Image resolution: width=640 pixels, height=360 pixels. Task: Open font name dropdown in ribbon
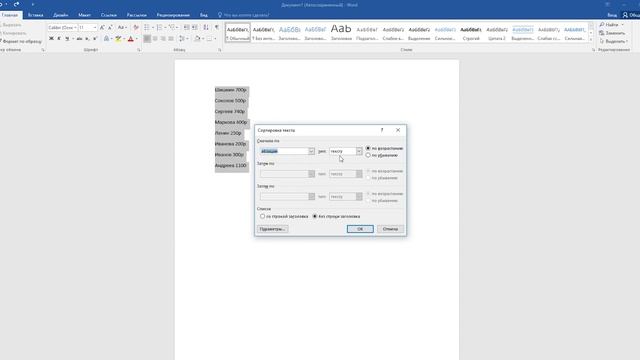(x=75, y=27)
